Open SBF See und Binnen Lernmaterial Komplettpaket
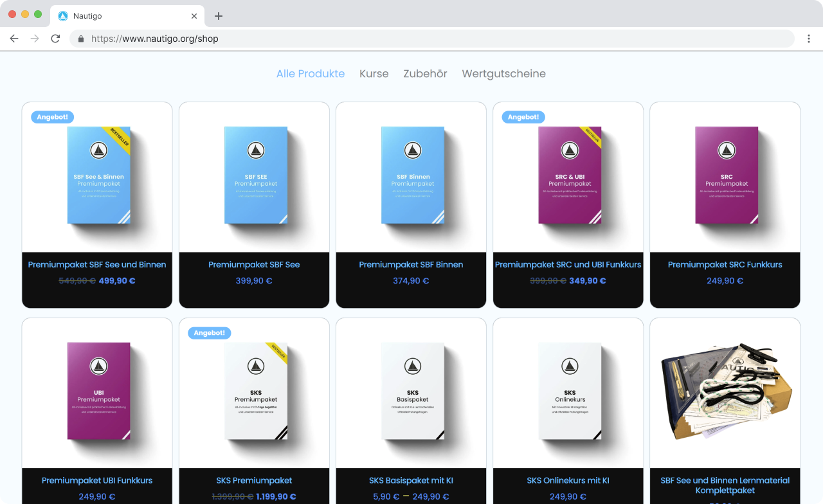 [x=725, y=485]
